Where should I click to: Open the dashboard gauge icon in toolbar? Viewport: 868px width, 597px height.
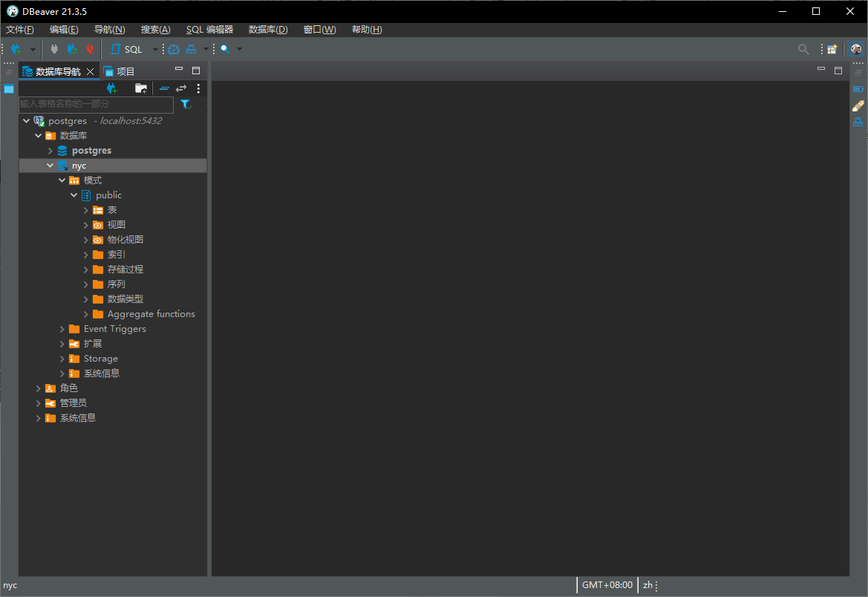pyautogui.click(x=174, y=49)
